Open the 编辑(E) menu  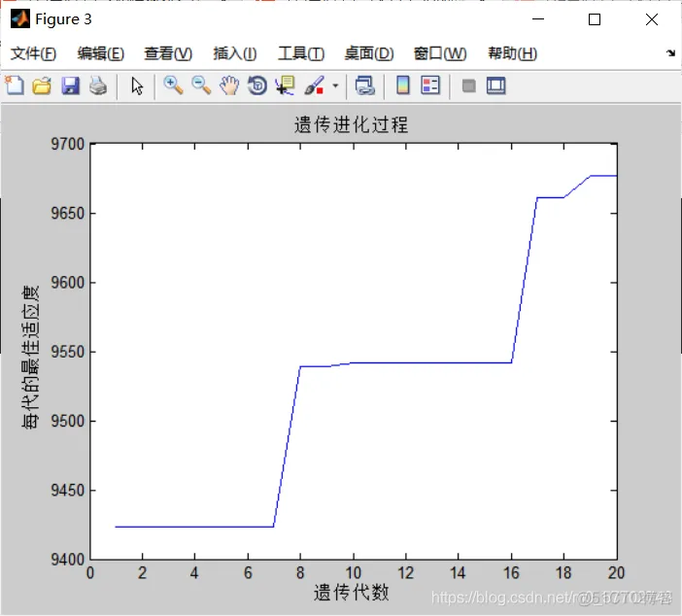[101, 53]
